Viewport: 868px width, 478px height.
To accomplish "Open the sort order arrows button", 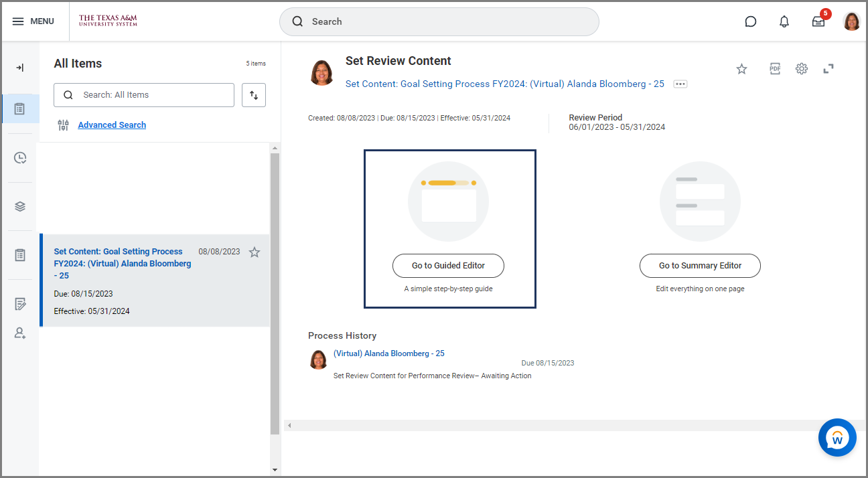I will coord(254,95).
